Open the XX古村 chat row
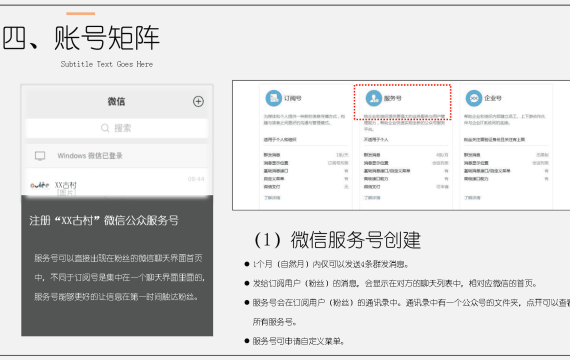 117,183
